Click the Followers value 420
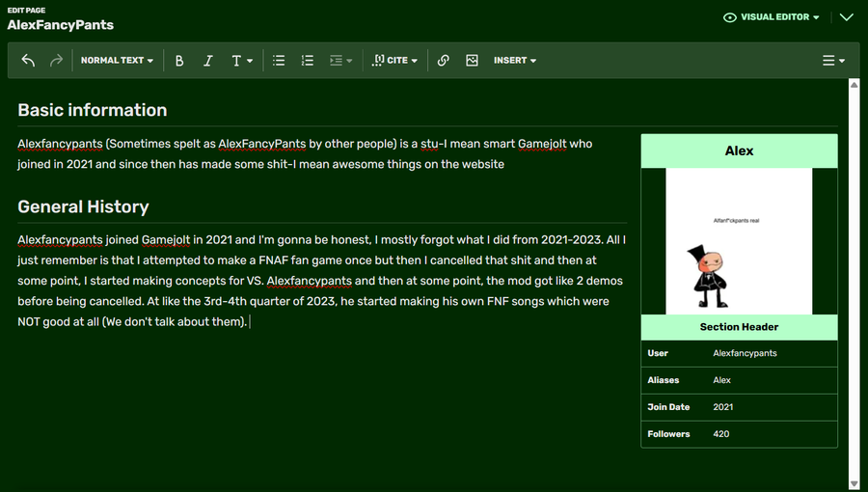The height and width of the screenshot is (492, 868). tap(720, 434)
